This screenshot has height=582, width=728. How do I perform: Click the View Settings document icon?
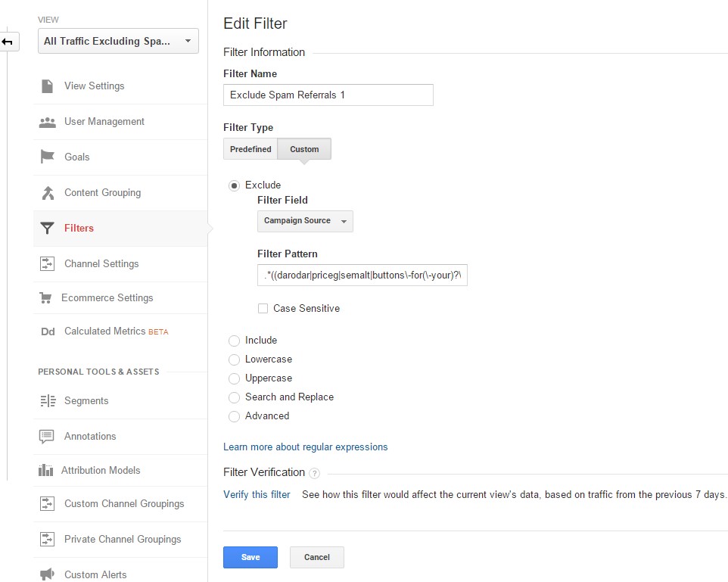(47, 86)
